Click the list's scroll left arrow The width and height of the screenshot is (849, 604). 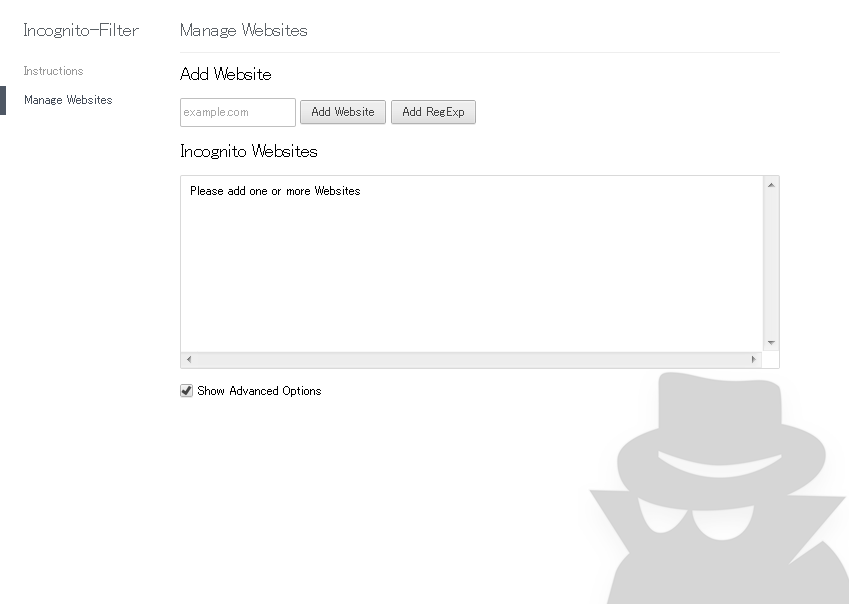[188, 359]
